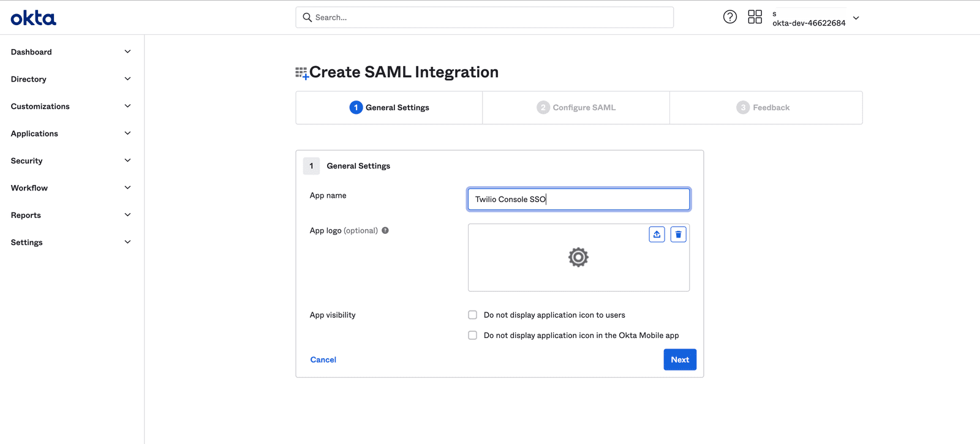The width and height of the screenshot is (980, 444).
Task: Click into the App name field
Action: (578, 200)
